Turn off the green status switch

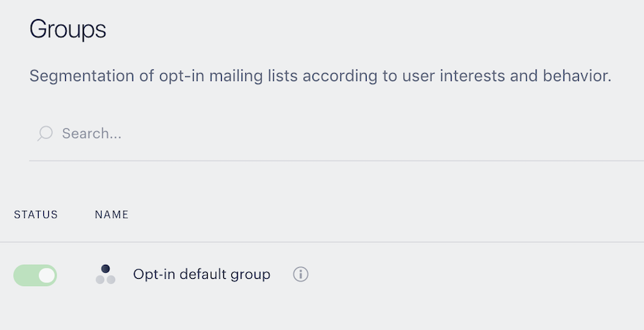pyautogui.click(x=35, y=275)
